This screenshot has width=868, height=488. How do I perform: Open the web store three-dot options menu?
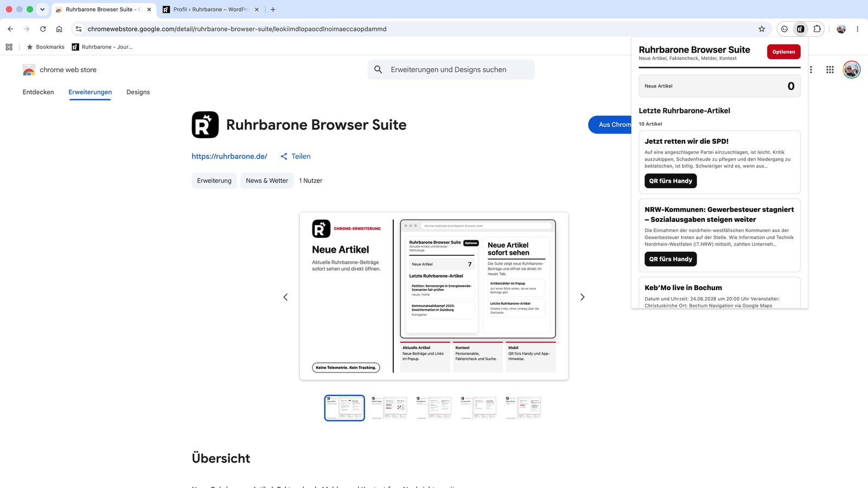click(811, 69)
